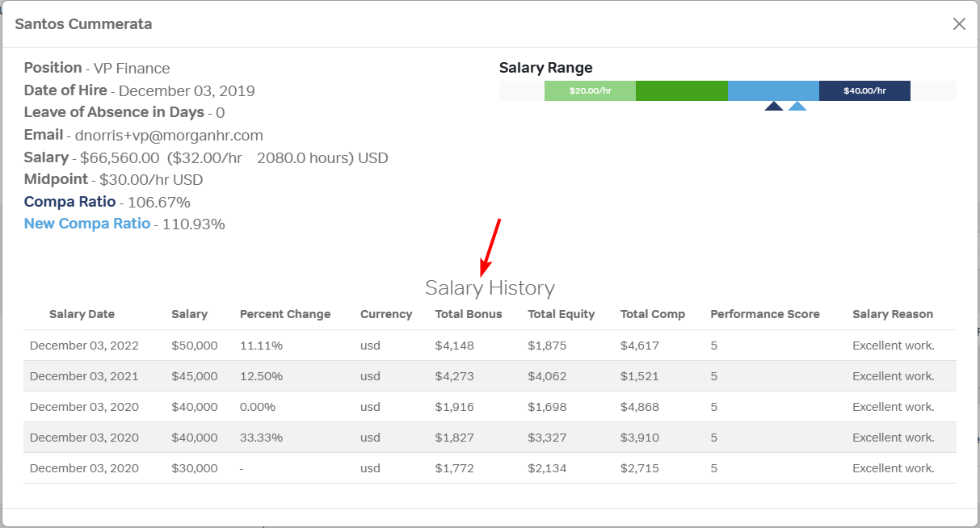Image resolution: width=980 pixels, height=528 pixels.
Task: Click the email dnorris+vp@morganhr.com
Action: point(169,136)
